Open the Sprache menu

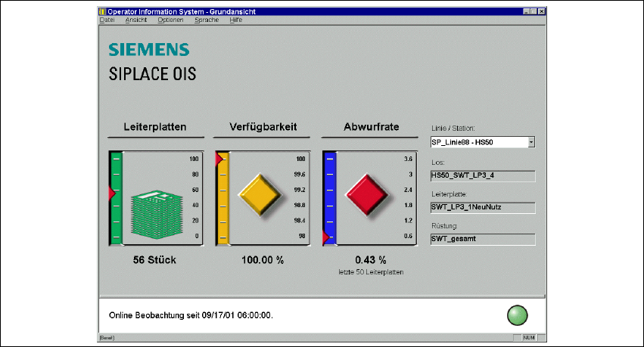207,20
